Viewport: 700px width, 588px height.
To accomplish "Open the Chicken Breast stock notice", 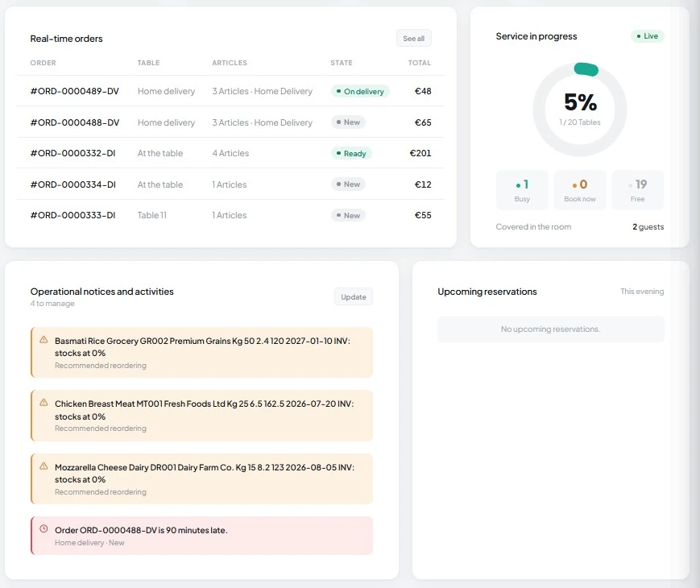I will [202, 416].
